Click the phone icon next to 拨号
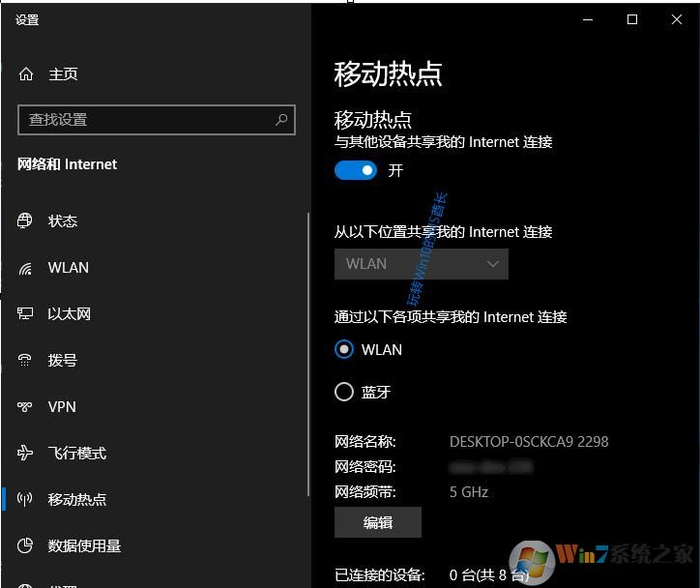700x588 pixels. coord(25,360)
